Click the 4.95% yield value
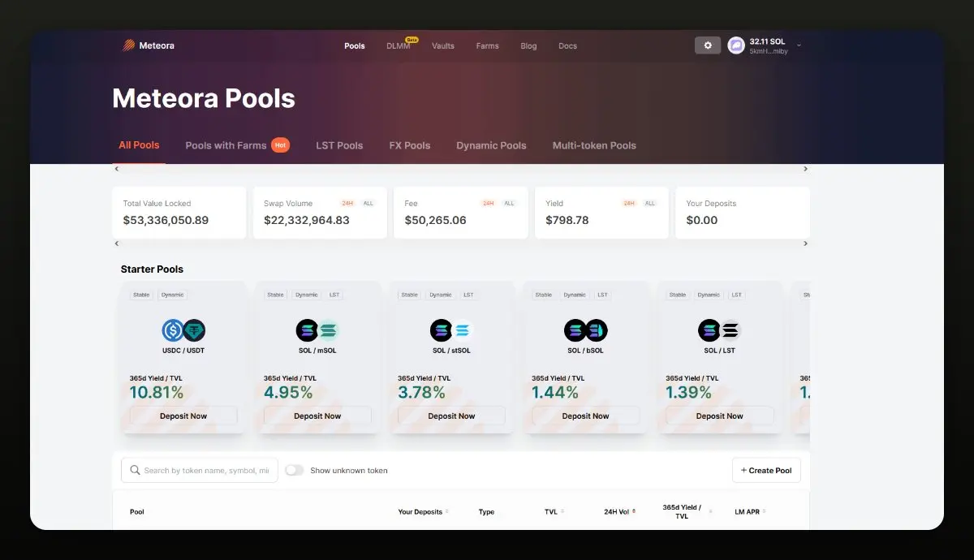 coord(288,393)
